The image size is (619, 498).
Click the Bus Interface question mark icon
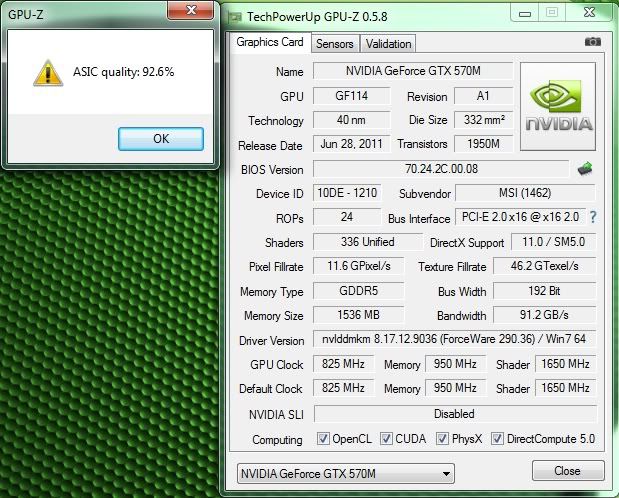[x=593, y=217]
